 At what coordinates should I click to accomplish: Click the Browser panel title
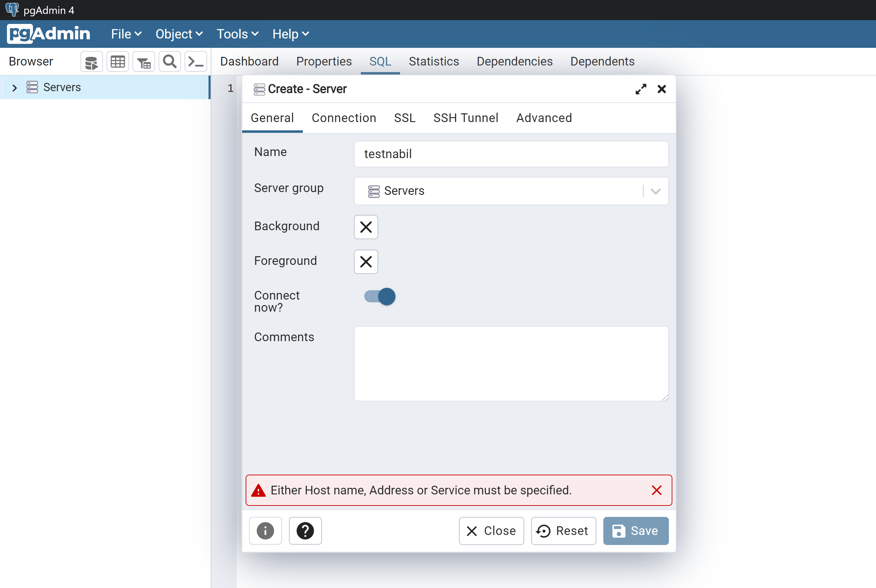click(x=31, y=61)
